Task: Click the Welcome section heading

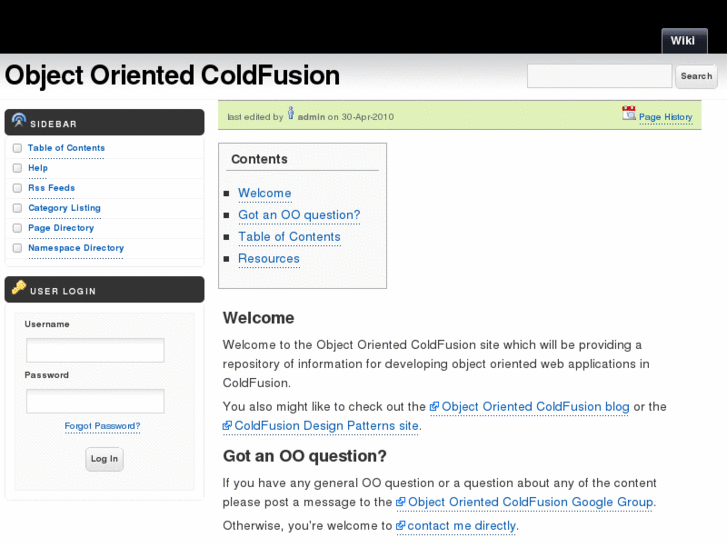Action: click(x=258, y=318)
